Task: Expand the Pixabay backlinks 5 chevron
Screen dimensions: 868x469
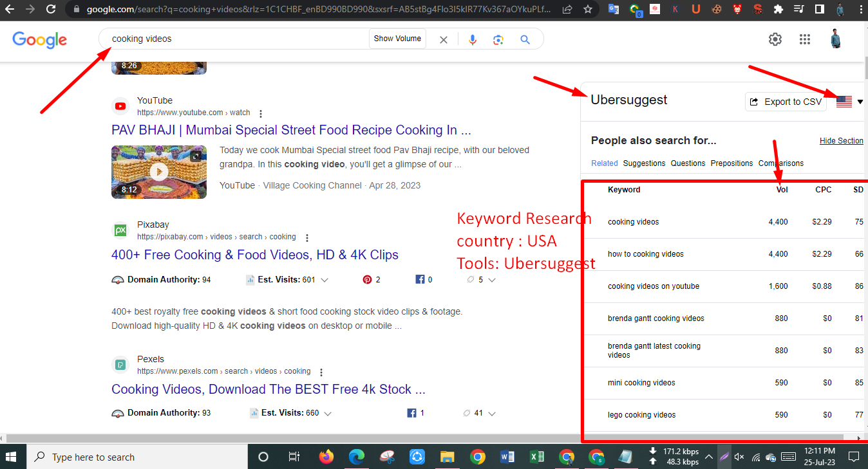Action: tap(492, 280)
